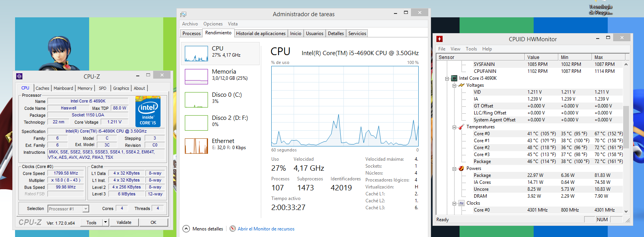Switch to the Usuarios tab
644x237 pixels.
(x=315, y=34)
